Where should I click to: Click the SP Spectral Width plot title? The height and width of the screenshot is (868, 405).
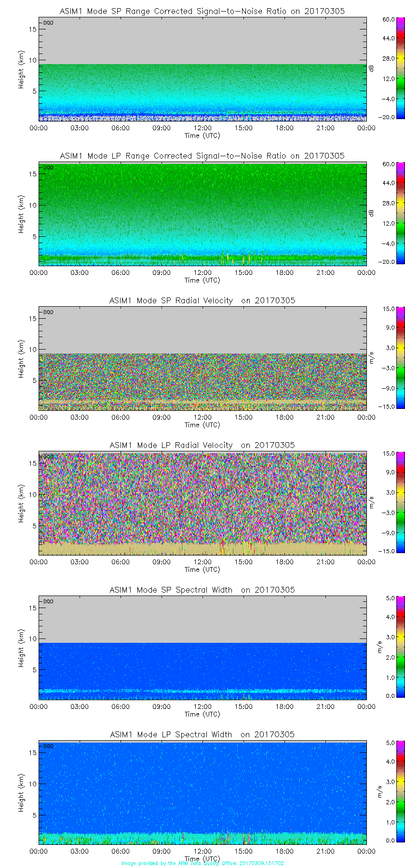pos(202,590)
